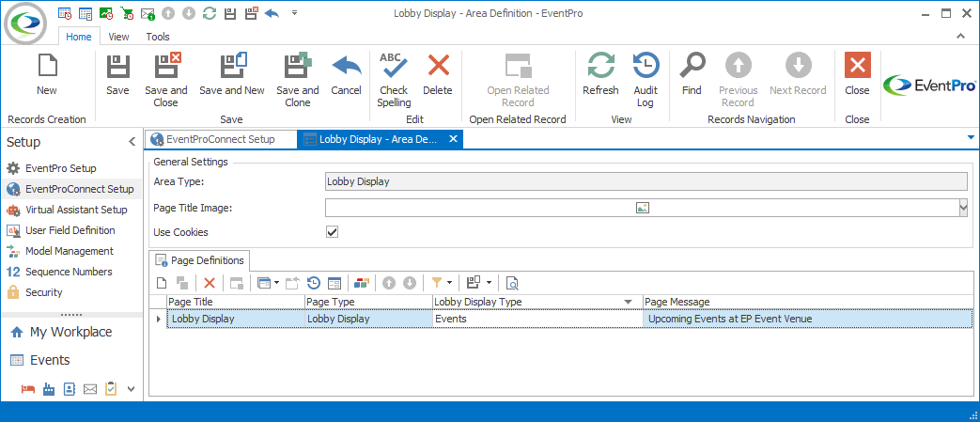
Task: Click the Delete button in ribbon
Action: point(438,74)
